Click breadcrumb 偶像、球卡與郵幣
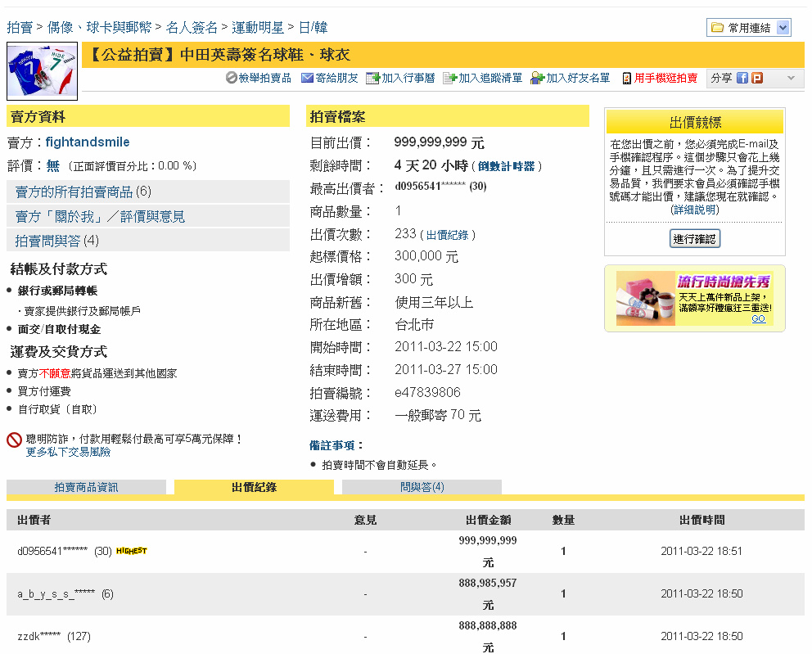The height and width of the screenshot is (654, 812). [x=99, y=28]
